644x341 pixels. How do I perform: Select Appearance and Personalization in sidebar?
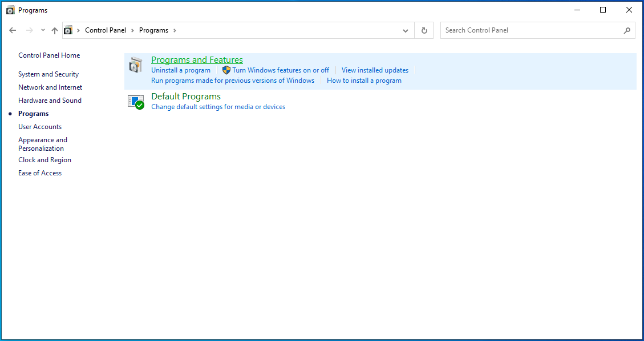43,144
